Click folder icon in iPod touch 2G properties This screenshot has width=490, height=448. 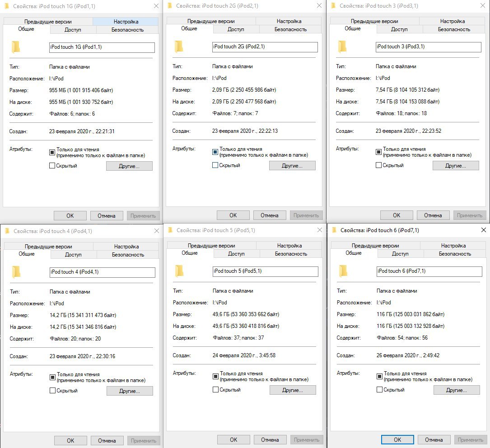(x=179, y=47)
